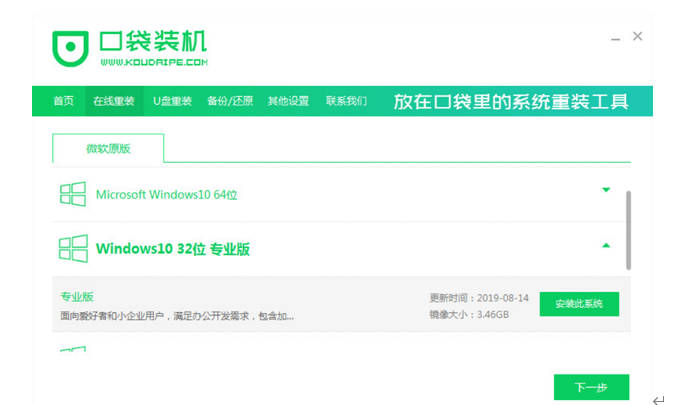
Task: Click the 口袋装机 title text
Action: tap(154, 41)
